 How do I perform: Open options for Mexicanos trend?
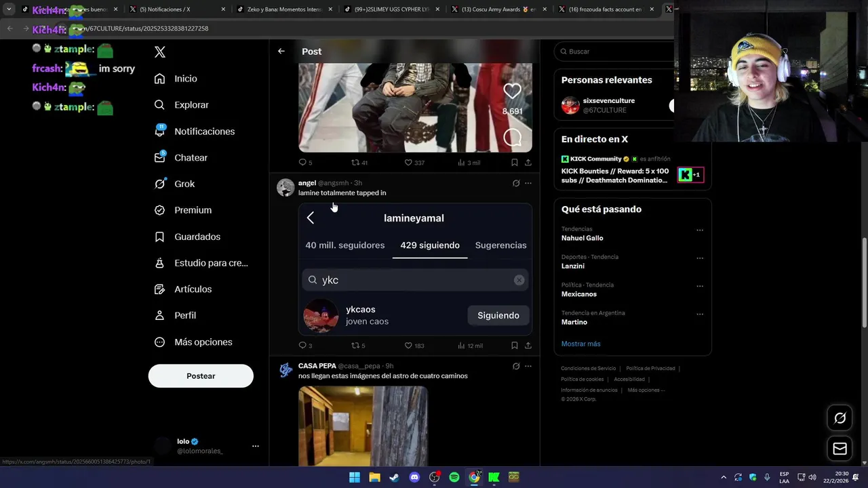point(700,286)
